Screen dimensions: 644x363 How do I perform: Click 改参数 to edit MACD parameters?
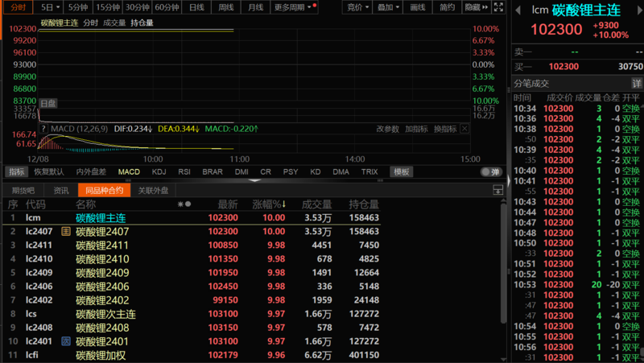387,129
